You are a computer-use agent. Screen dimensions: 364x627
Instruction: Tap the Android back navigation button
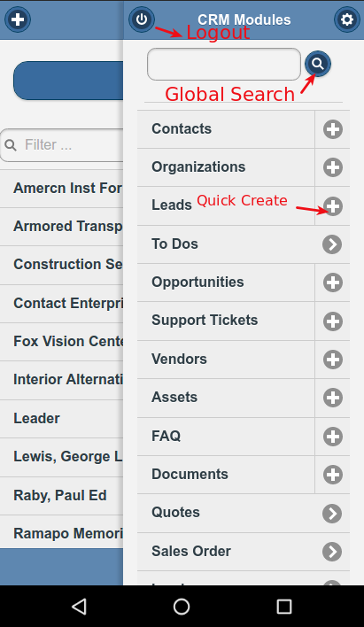coord(79,607)
